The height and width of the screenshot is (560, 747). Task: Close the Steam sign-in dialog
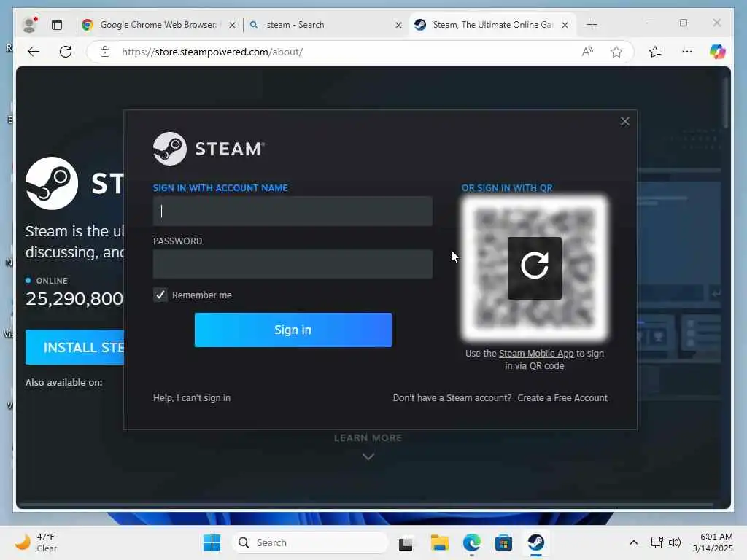tap(624, 122)
